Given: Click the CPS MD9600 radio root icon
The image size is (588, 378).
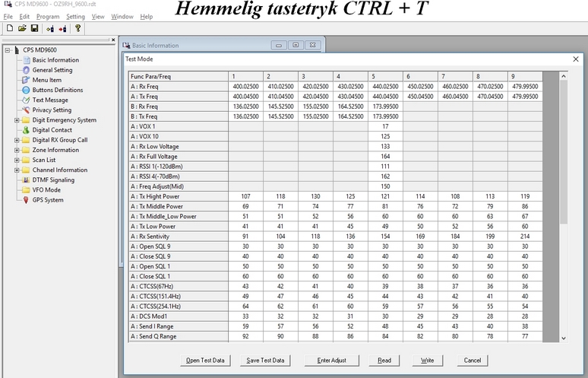Looking at the screenshot, I should pyautogui.click(x=17, y=50).
